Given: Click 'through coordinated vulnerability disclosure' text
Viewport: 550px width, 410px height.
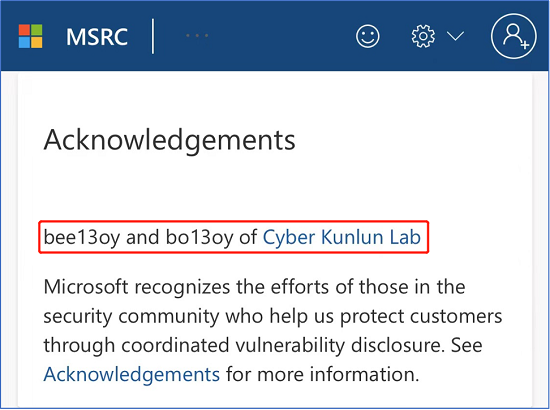Looking at the screenshot, I should point(242,345).
